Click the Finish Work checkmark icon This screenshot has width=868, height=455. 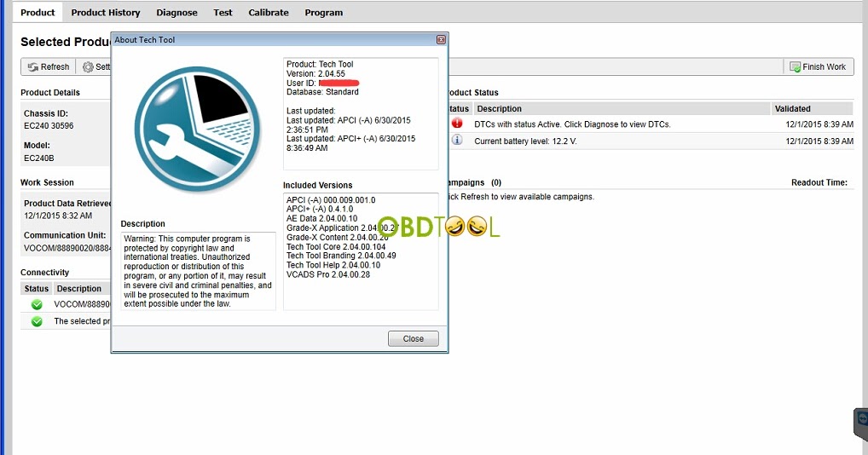pos(795,67)
